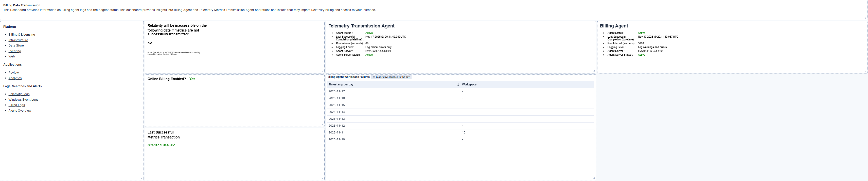The width and height of the screenshot is (868, 181).
Task: Click the Web platform link
Action: (x=11, y=56)
